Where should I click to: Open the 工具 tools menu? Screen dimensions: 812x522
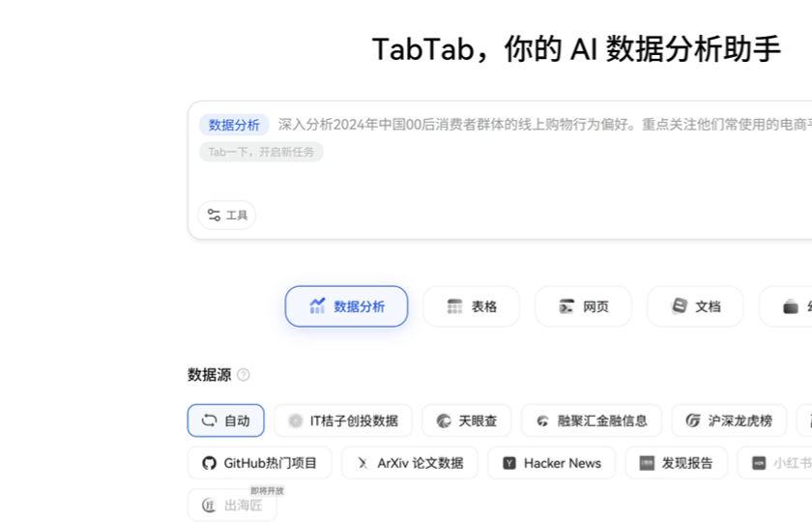227,216
